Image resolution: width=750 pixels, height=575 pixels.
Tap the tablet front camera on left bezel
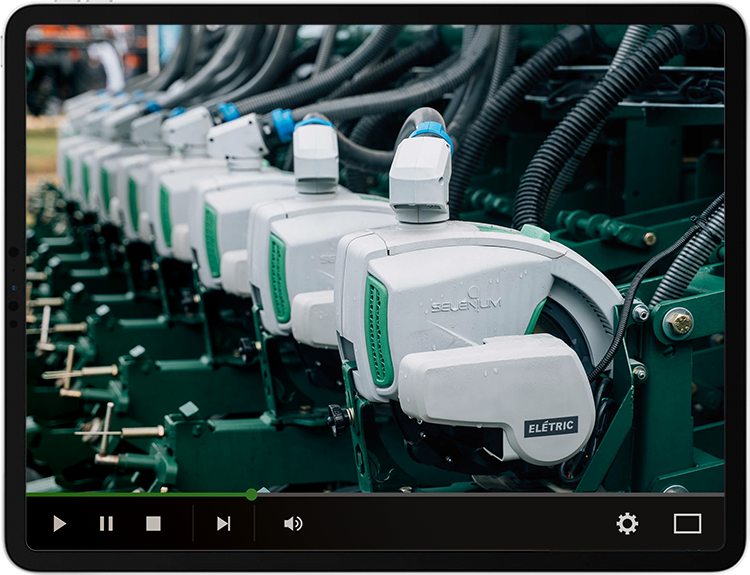14,288
